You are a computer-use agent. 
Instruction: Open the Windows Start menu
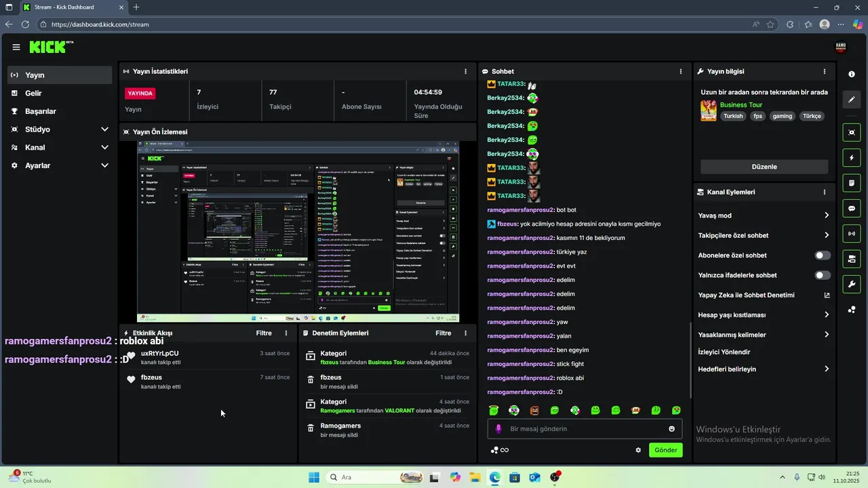[x=313, y=477]
